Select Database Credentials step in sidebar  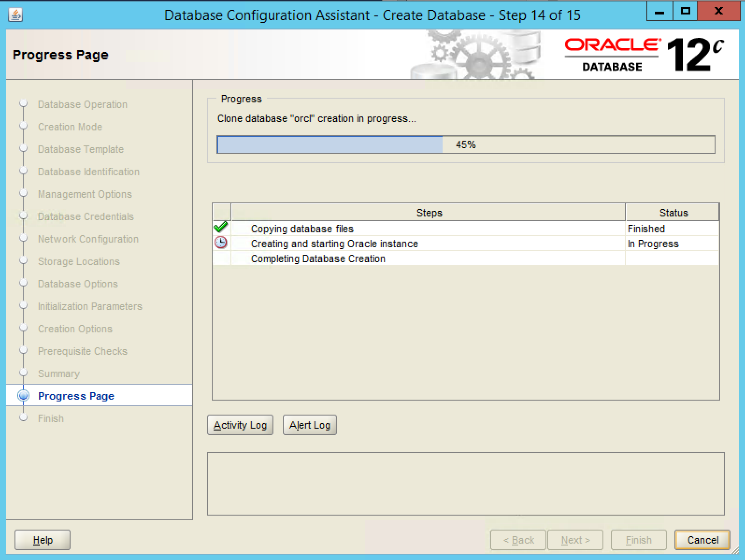pos(86,216)
